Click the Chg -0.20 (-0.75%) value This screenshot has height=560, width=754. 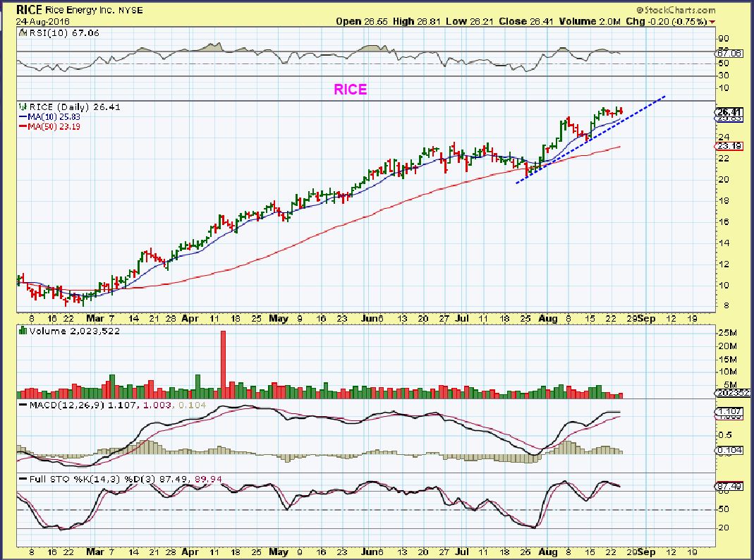(667, 22)
